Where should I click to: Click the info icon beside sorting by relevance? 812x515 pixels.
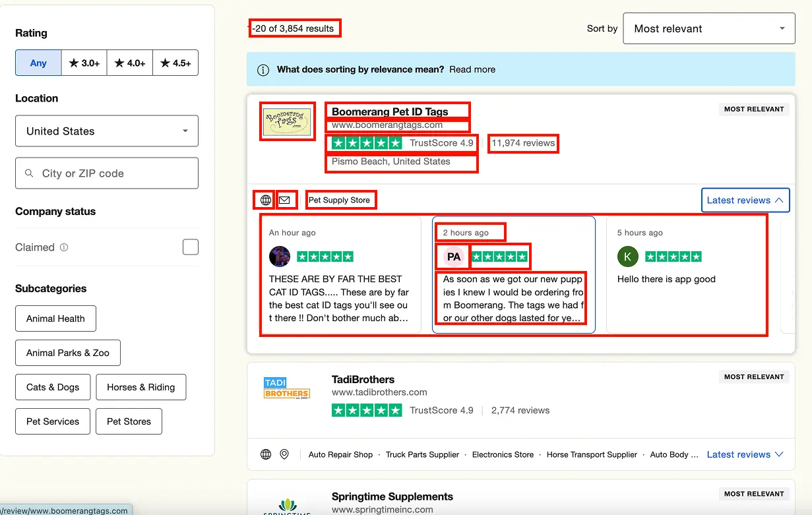263,70
